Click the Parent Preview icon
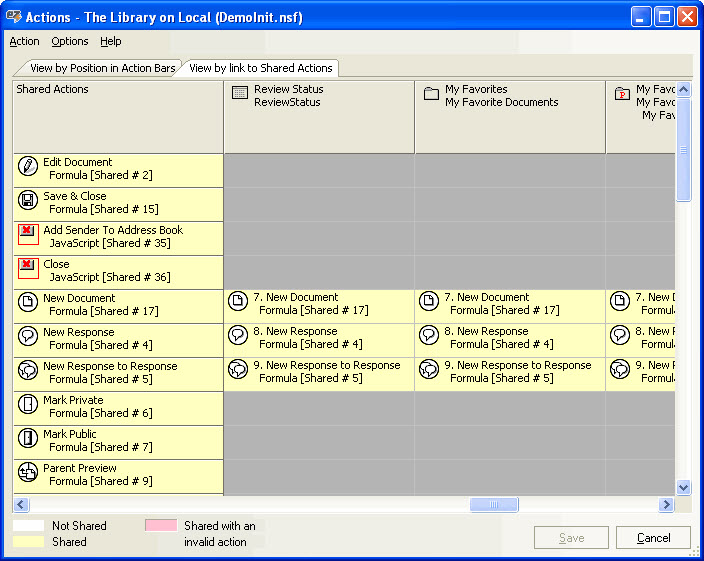Image resolution: width=704 pixels, height=561 pixels. pyautogui.click(x=28, y=473)
